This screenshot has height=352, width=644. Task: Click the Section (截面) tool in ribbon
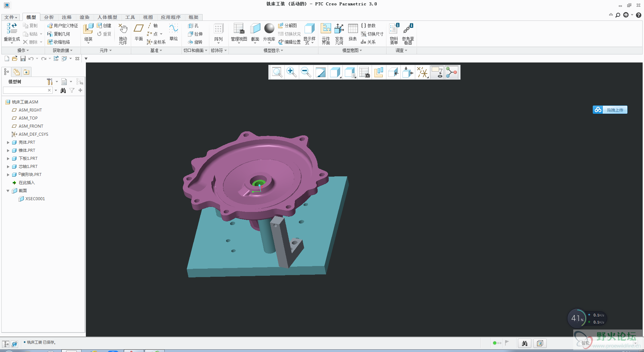pyautogui.click(x=255, y=29)
